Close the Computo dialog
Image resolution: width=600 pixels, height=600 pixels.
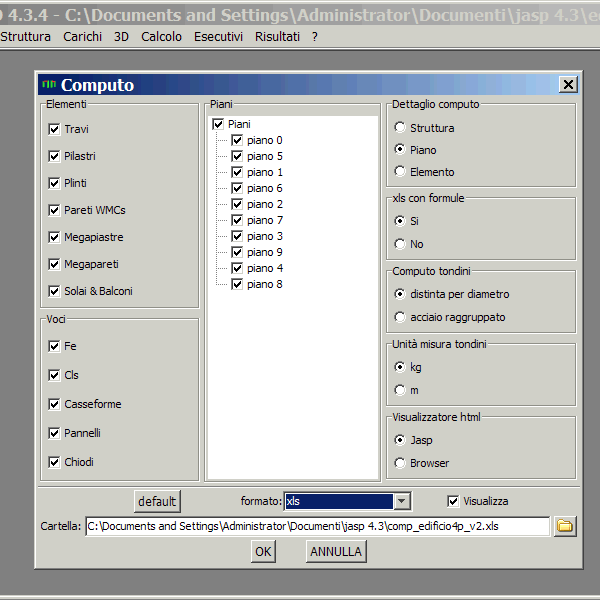point(568,84)
